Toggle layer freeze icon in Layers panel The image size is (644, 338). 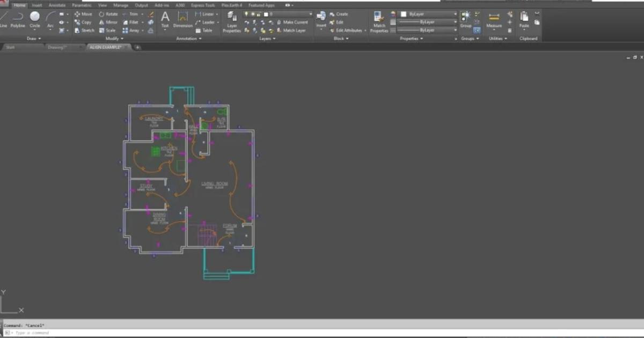(253, 13)
